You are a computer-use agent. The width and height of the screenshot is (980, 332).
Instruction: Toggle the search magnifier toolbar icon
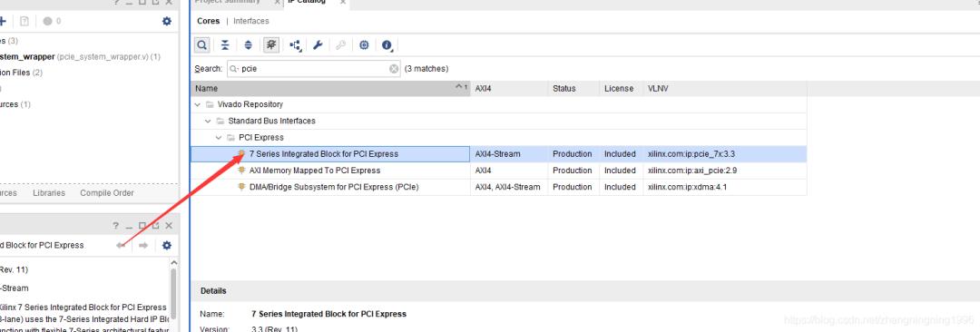(x=201, y=45)
